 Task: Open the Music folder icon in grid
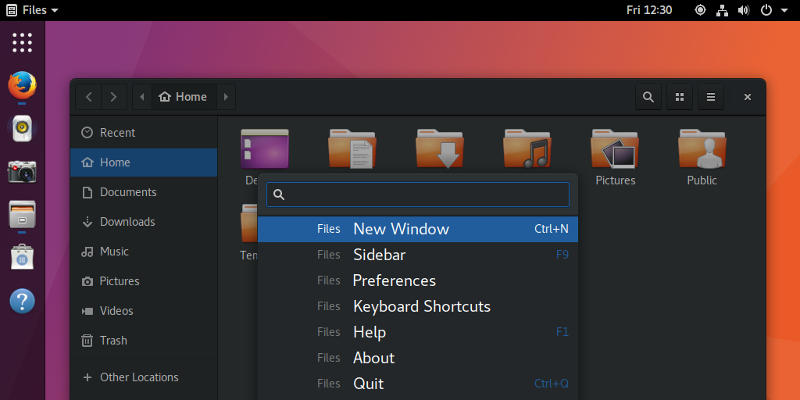pos(527,148)
